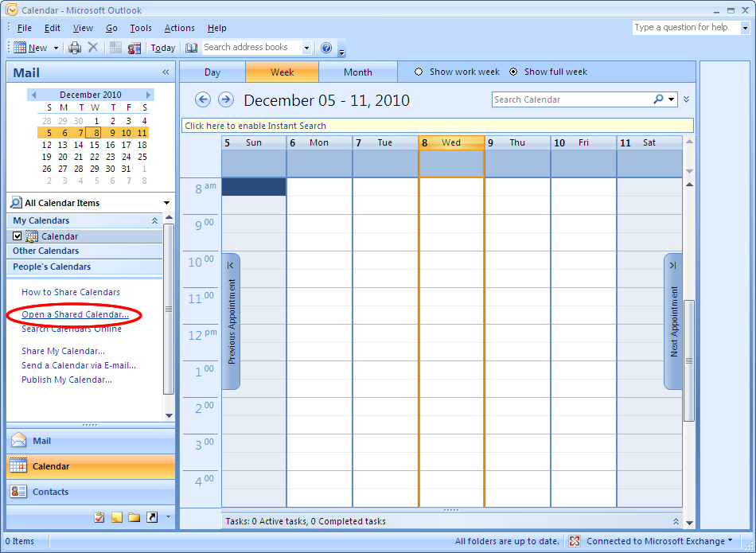Viewport: 756px width, 553px height.
Task: Select Show full week radio button
Action: coord(513,72)
